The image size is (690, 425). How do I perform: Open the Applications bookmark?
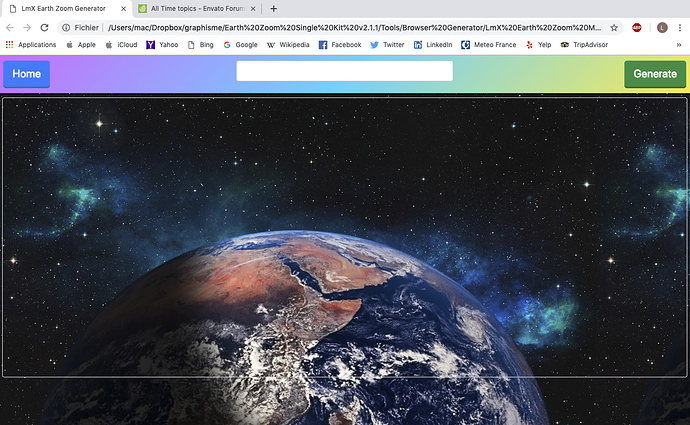click(31, 44)
